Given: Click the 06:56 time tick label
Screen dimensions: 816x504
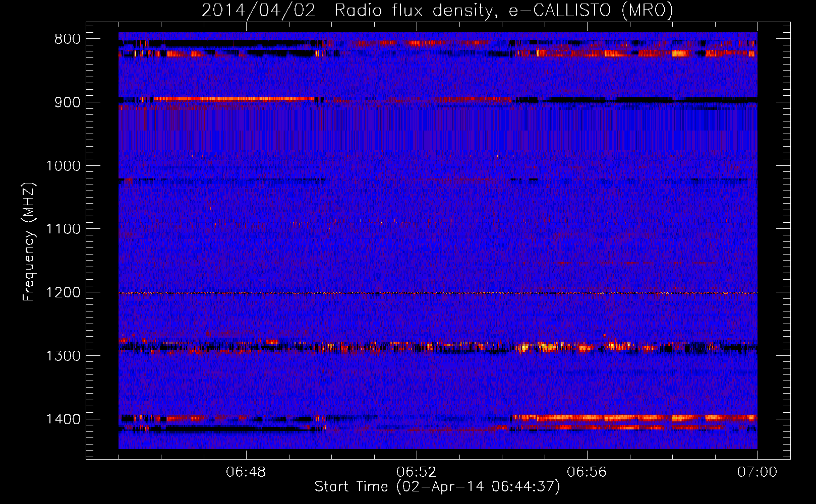Looking at the screenshot, I should pyautogui.click(x=587, y=472).
